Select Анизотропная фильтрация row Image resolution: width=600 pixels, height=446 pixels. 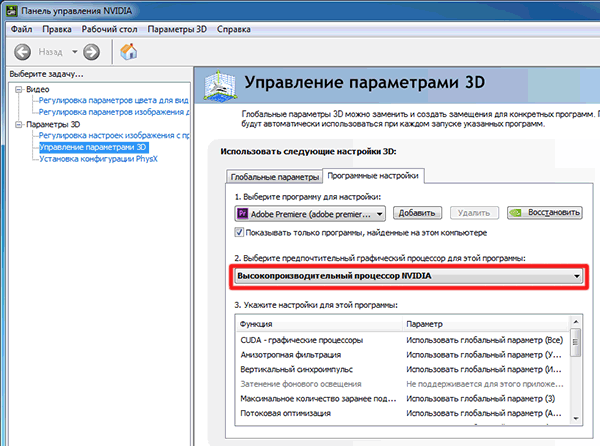tap(402, 355)
